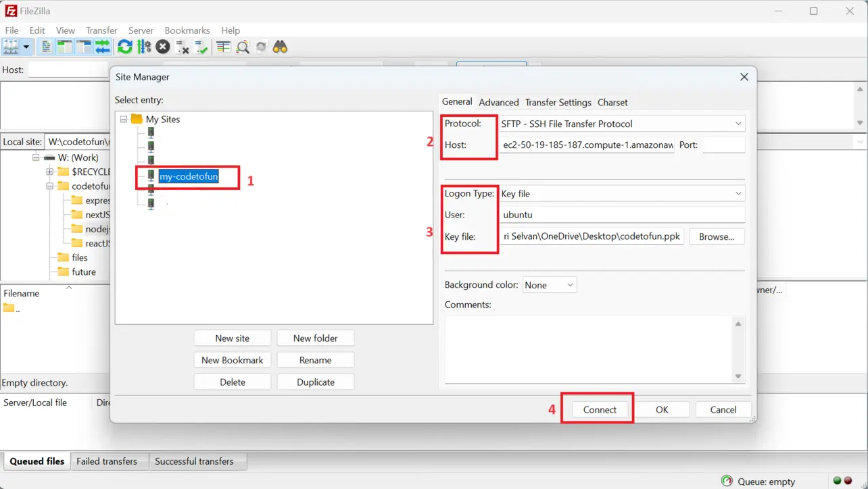Switch to the Charset tab
Image resolution: width=868 pixels, height=489 pixels.
(612, 102)
